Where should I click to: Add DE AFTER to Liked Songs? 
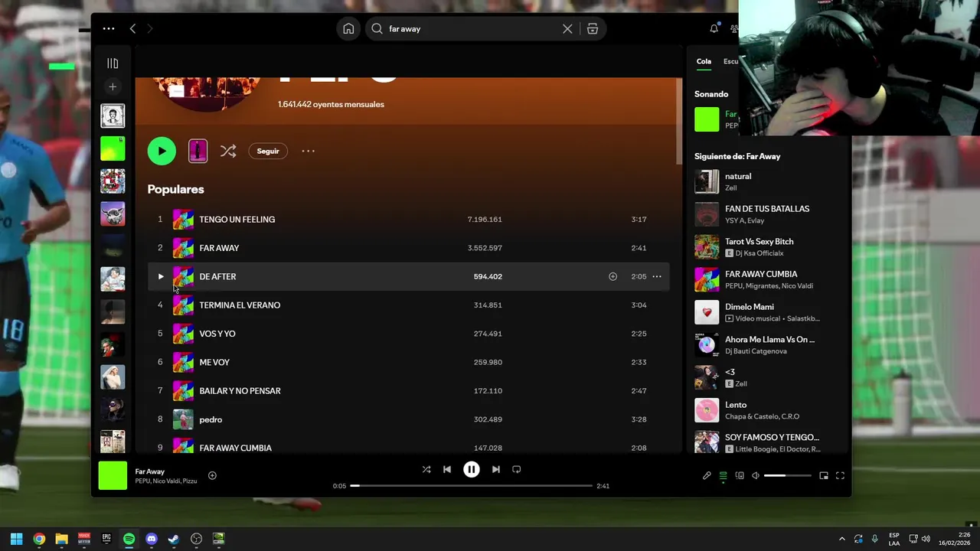click(x=612, y=276)
